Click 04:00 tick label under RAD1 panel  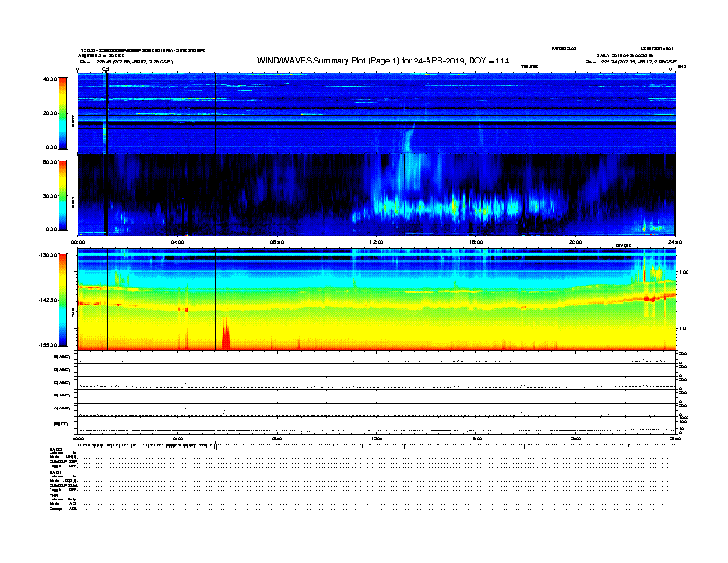[x=177, y=242]
